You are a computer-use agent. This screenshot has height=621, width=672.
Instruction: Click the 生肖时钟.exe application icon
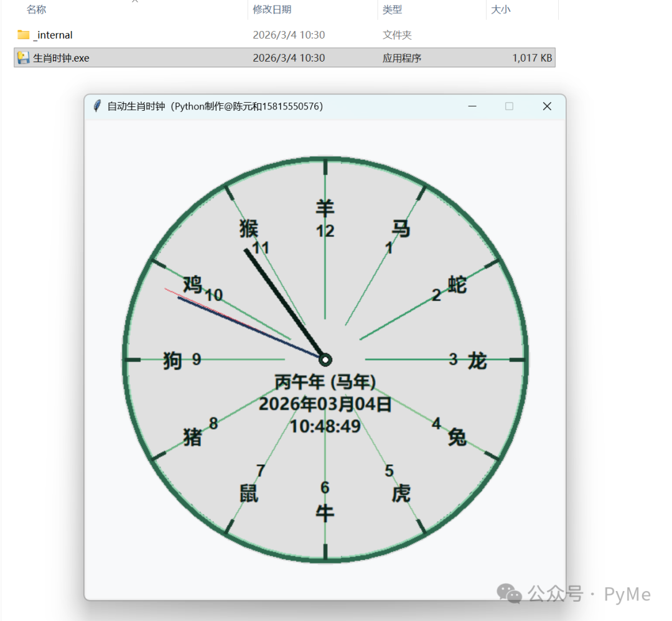(x=23, y=58)
